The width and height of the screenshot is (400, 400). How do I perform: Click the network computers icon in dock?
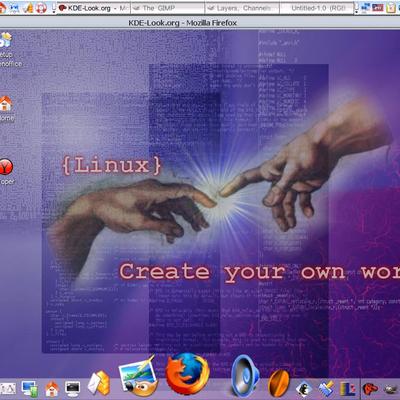coord(30,389)
